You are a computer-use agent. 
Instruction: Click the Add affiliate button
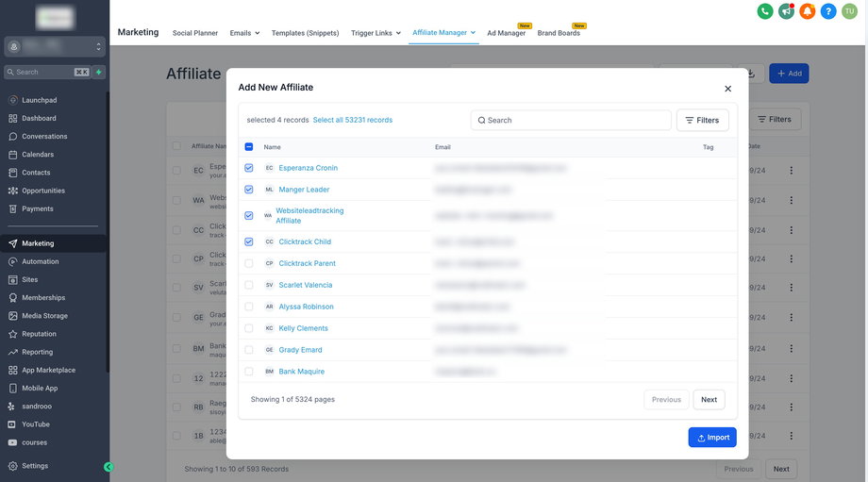pos(789,73)
